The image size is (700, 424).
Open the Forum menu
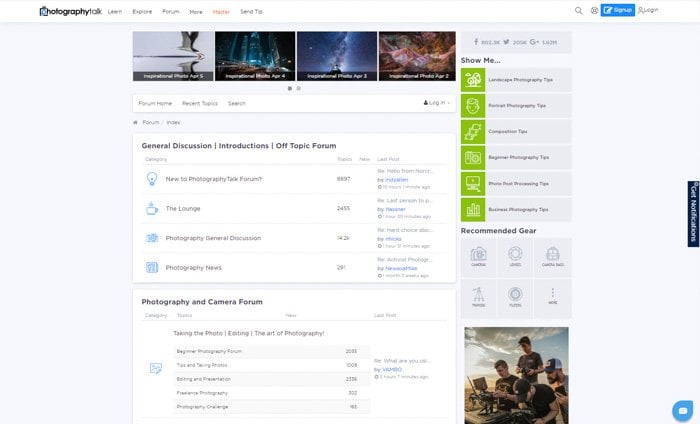tap(171, 12)
